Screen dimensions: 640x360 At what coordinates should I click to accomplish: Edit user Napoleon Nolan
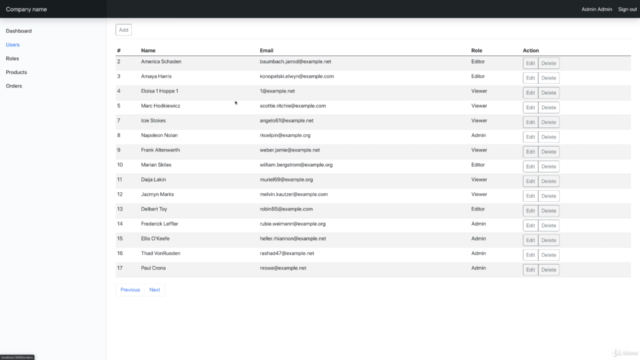pos(530,137)
